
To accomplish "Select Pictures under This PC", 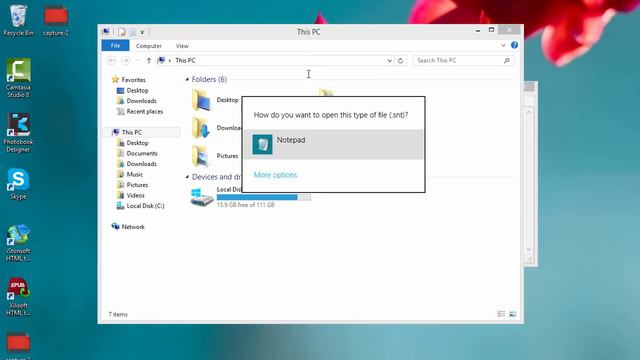I will [x=137, y=185].
